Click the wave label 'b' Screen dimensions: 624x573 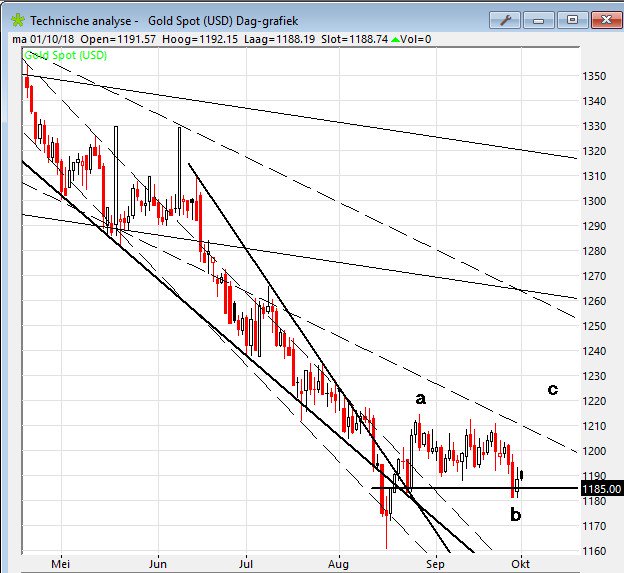point(515,514)
